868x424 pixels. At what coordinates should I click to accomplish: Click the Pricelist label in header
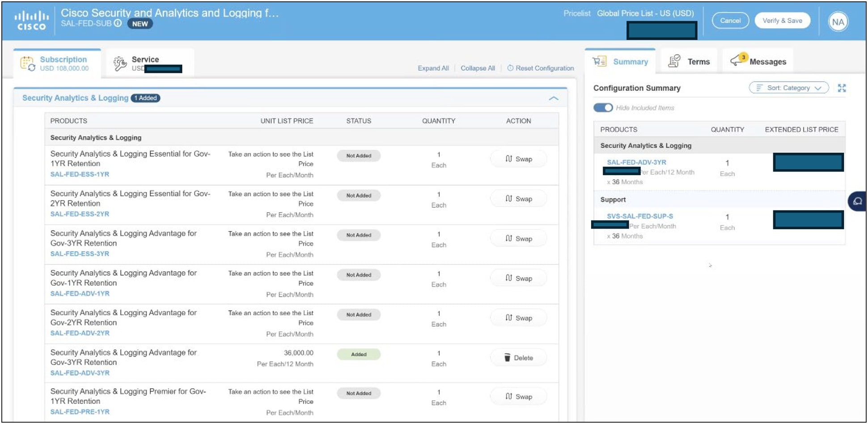(x=577, y=13)
